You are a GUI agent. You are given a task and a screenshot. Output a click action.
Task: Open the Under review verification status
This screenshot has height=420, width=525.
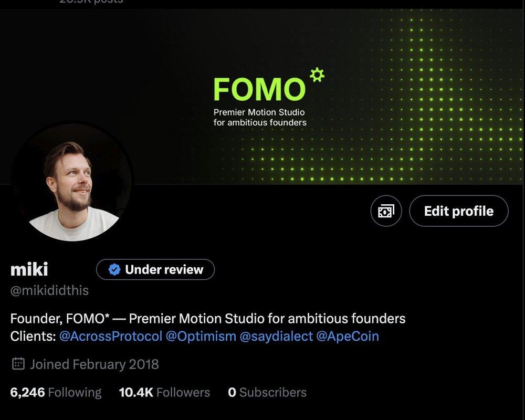[155, 269]
